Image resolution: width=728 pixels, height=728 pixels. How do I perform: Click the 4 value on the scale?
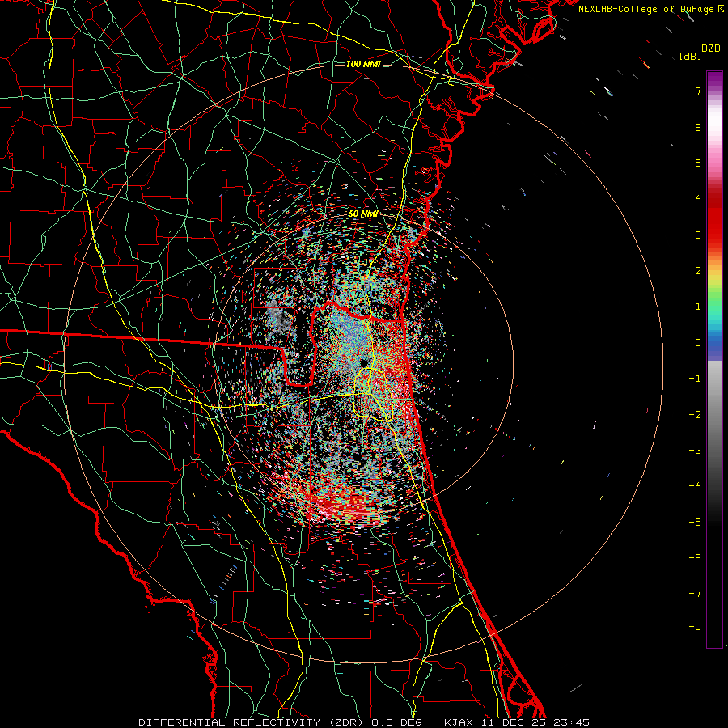(x=698, y=199)
